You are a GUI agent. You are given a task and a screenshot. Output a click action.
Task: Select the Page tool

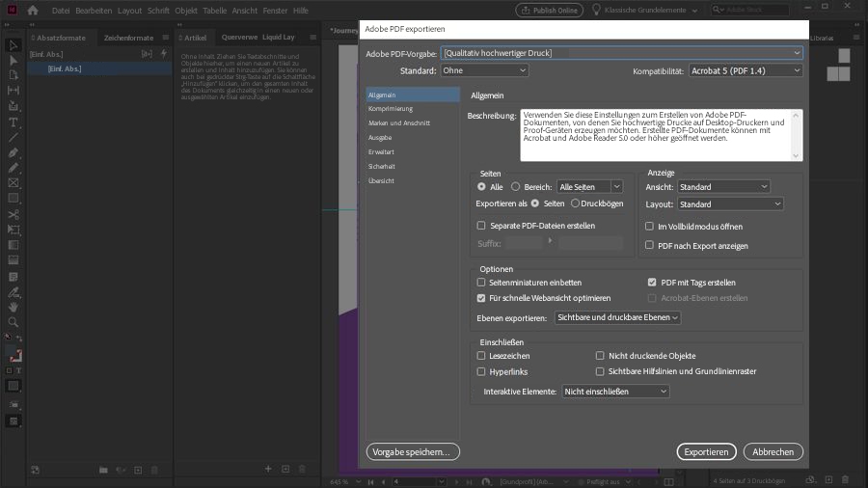coord(14,75)
